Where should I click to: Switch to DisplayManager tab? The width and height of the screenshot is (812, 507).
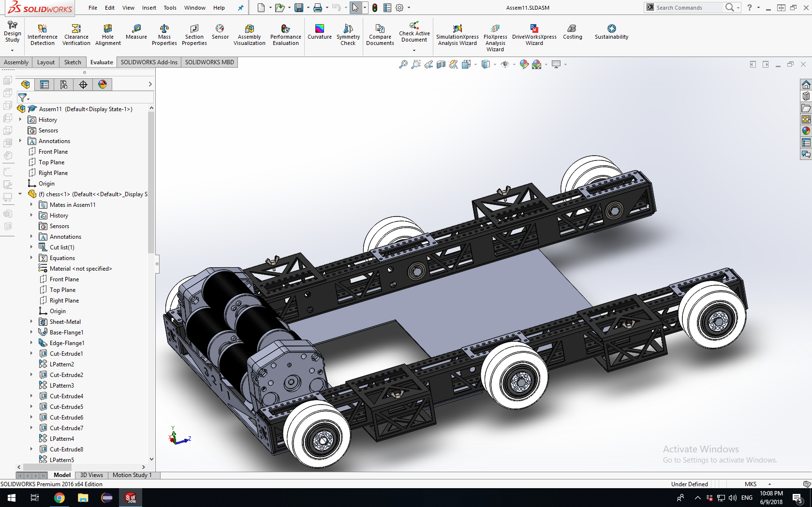(x=103, y=85)
